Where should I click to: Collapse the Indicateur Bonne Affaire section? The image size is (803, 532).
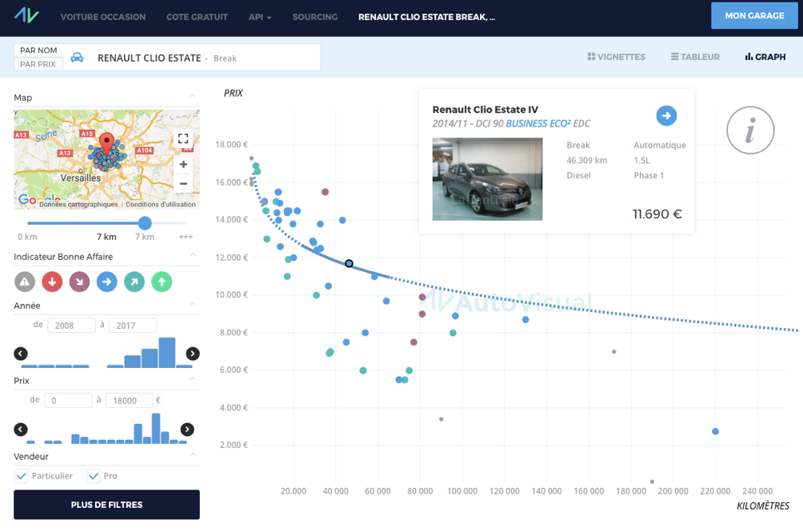coord(193,255)
